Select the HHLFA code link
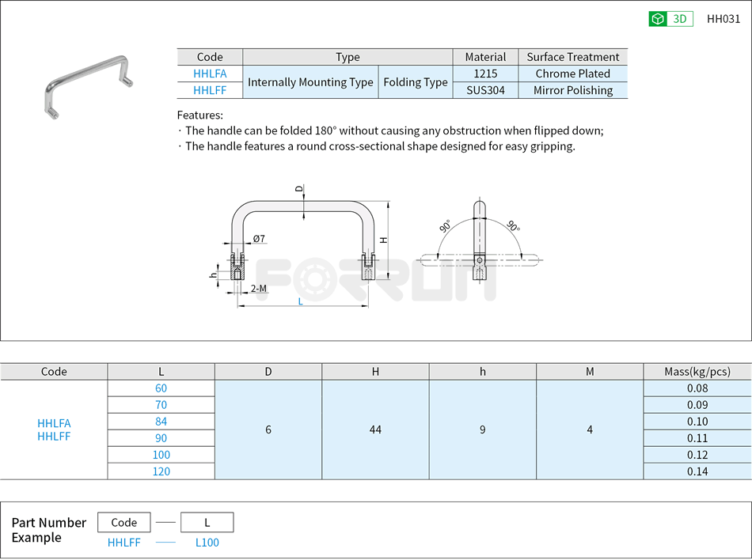Image resolution: width=752 pixels, height=560 pixels. click(211, 74)
